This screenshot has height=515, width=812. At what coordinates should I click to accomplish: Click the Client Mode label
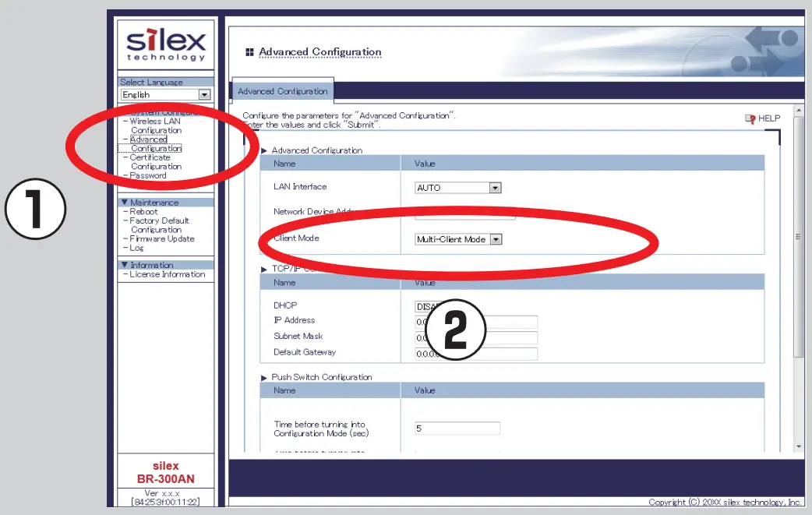click(296, 238)
